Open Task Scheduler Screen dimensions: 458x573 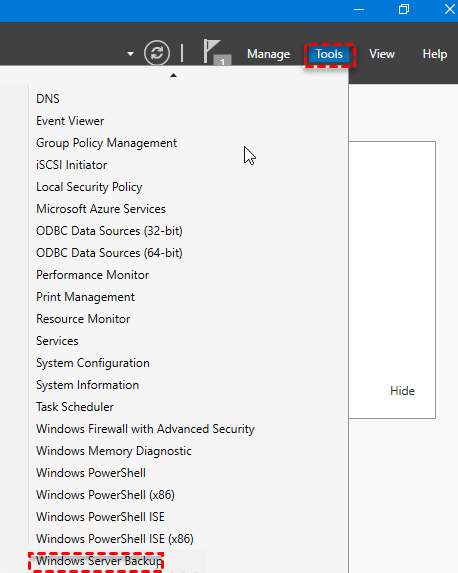click(x=75, y=407)
